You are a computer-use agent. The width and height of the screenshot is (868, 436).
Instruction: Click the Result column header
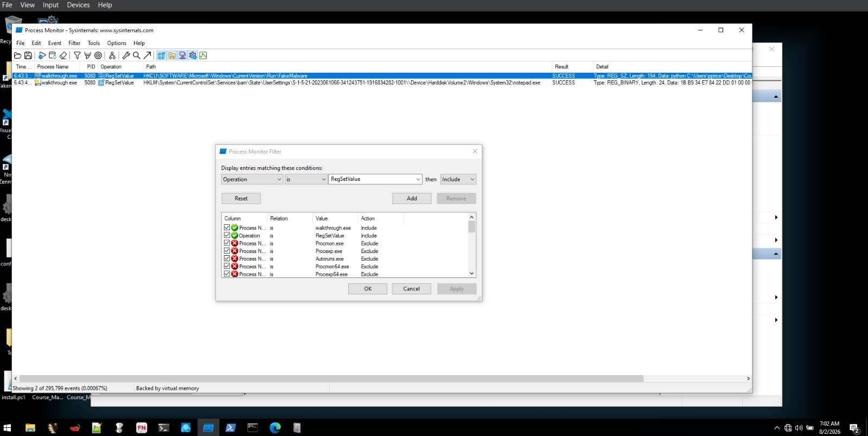tap(572, 67)
